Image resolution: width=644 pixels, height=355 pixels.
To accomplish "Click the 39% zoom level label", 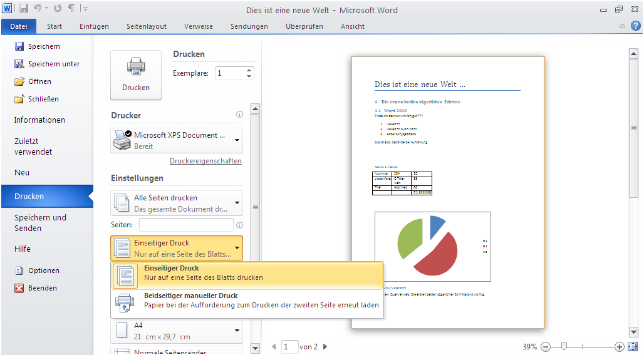I will tap(529, 347).
